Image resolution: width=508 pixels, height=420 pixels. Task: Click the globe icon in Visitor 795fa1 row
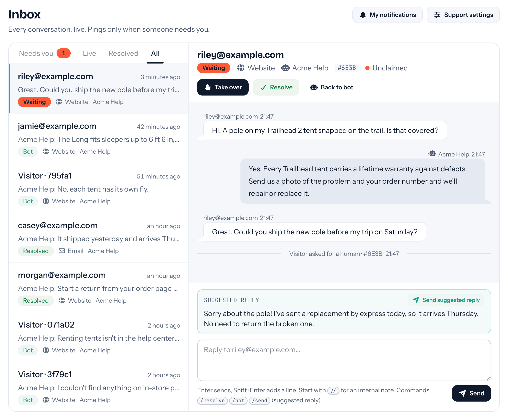click(46, 201)
